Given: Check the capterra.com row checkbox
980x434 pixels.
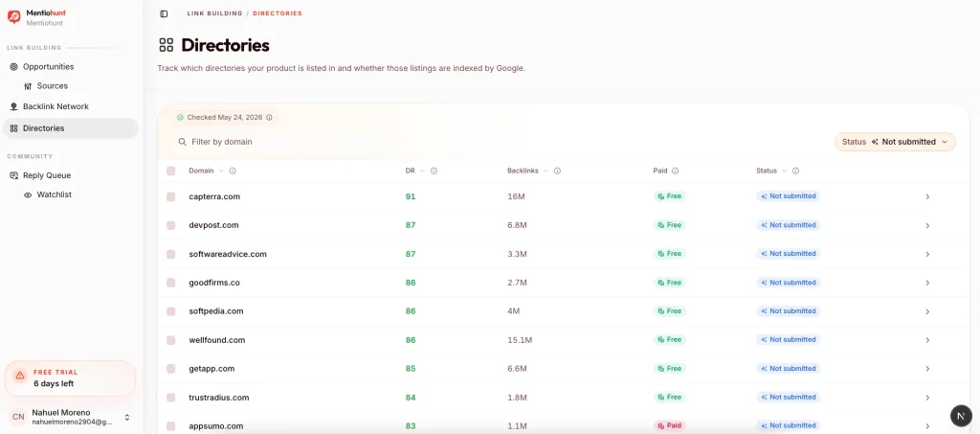Looking at the screenshot, I should tap(170, 196).
